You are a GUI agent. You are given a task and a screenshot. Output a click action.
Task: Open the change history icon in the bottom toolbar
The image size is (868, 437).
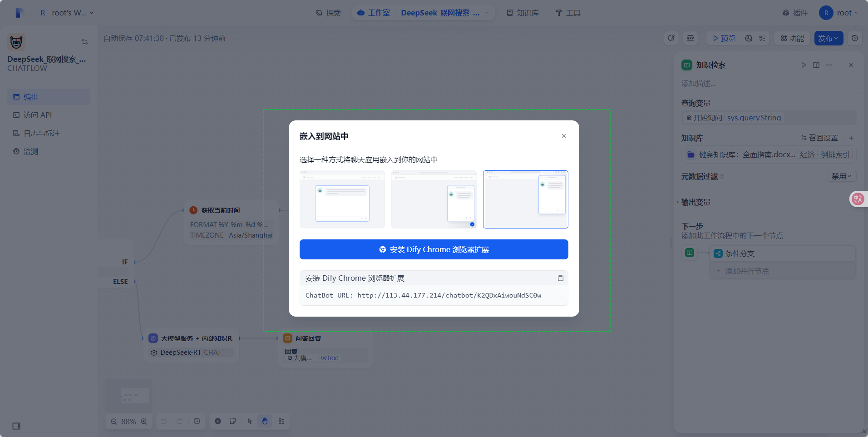pyautogui.click(x=197, y=421)
